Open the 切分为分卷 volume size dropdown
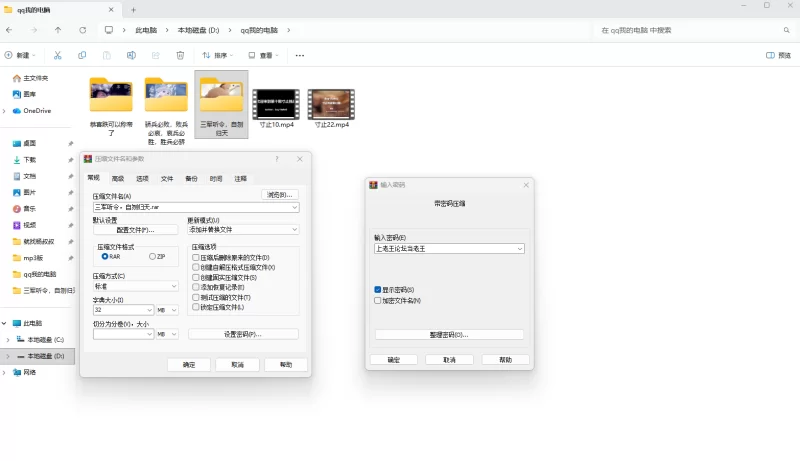This screenshot has height=461, width=800. tap(149, 334)
